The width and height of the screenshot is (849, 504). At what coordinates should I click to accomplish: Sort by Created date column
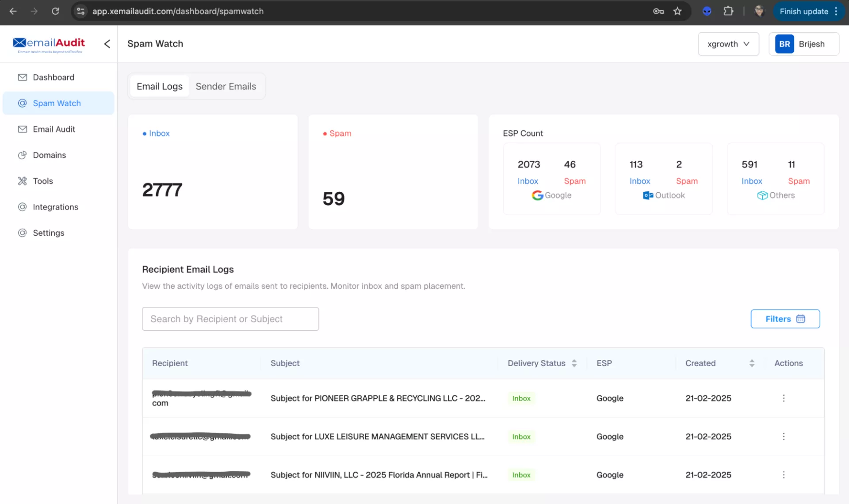(x=752, y=363)
